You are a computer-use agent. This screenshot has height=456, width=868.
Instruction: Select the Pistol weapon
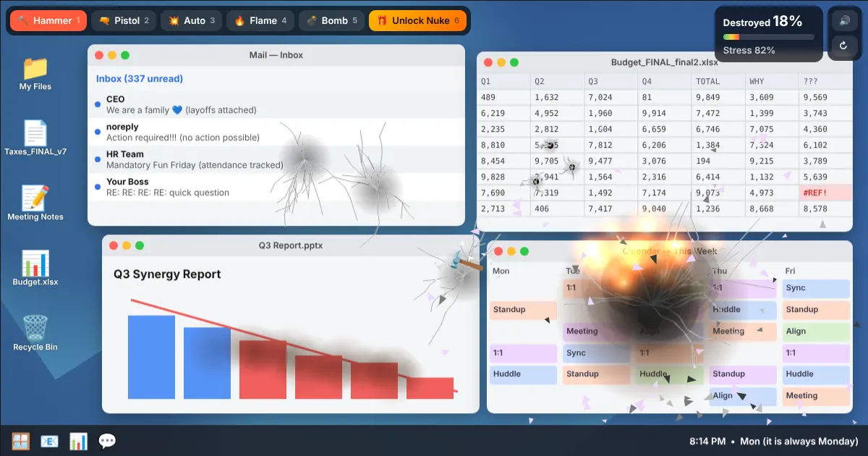(x=123, y=21)
